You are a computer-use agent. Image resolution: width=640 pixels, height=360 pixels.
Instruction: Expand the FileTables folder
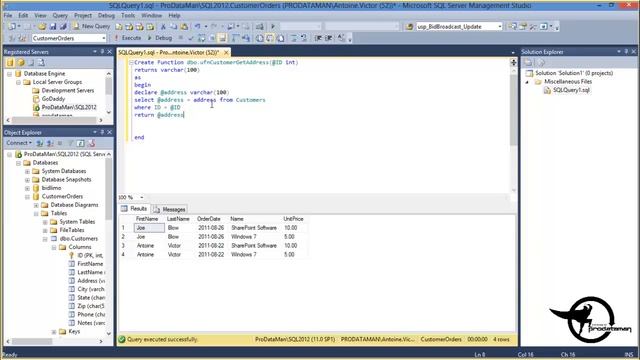coord(45,231)
